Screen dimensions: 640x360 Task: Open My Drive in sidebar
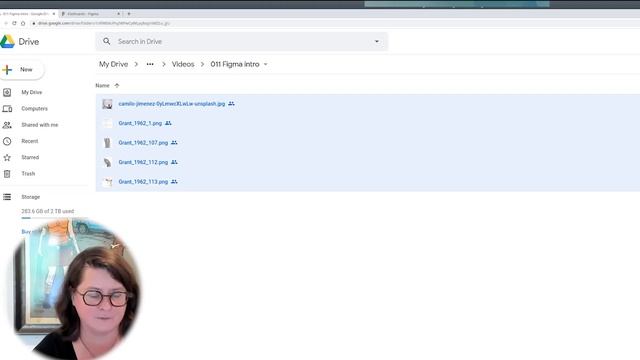click(32, 92)
